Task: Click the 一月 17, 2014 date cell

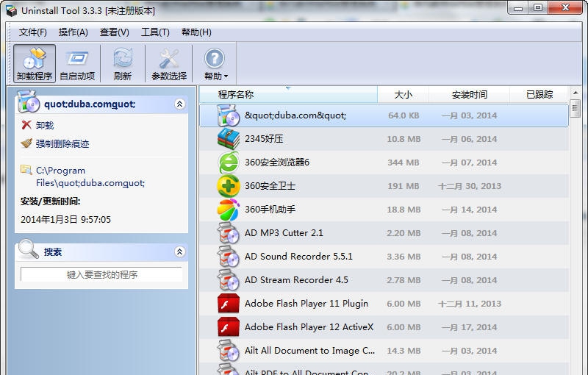Action: [470, 327]
